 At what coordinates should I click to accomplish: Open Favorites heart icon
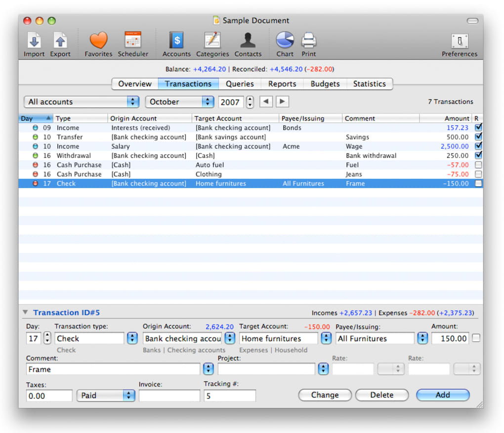(98, 40)
